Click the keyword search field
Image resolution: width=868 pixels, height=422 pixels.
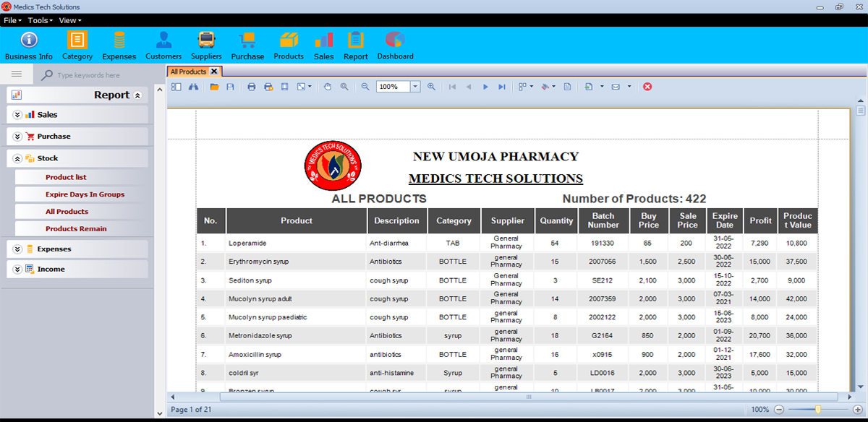click(101, 75)
